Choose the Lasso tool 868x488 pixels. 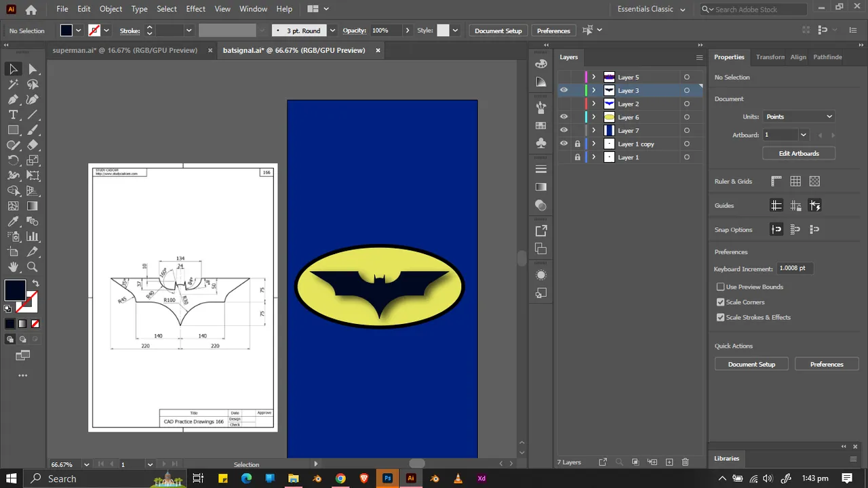click(33, 85)
